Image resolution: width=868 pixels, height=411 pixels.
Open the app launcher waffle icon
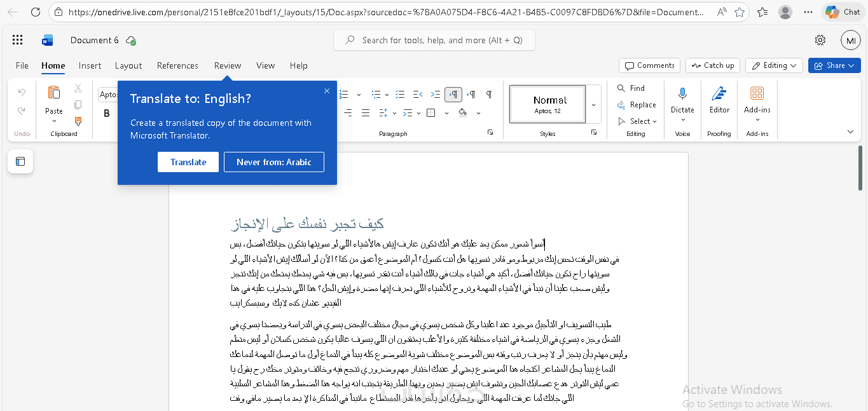[17, 40]
